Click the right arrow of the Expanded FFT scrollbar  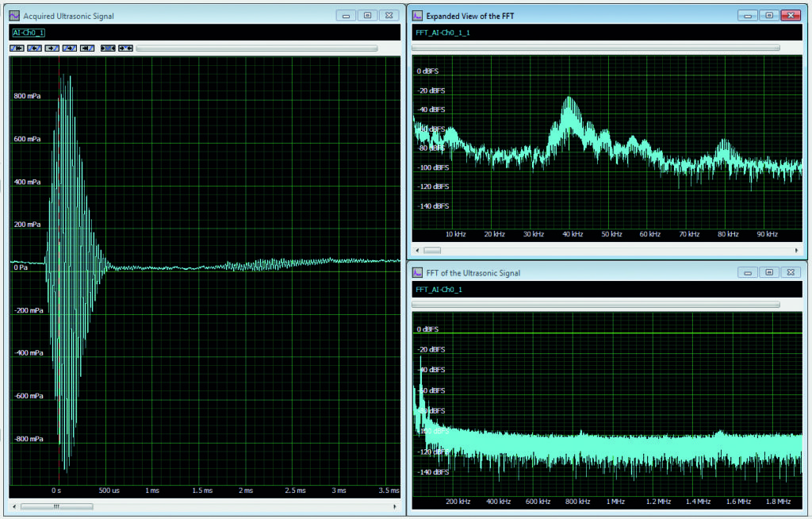tap(796, 249)
